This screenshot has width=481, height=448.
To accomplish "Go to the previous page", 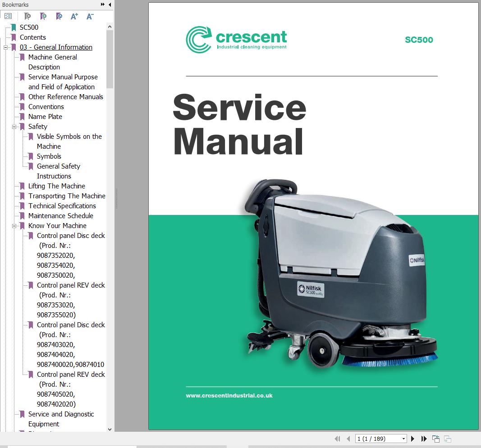I will [348, 439].
